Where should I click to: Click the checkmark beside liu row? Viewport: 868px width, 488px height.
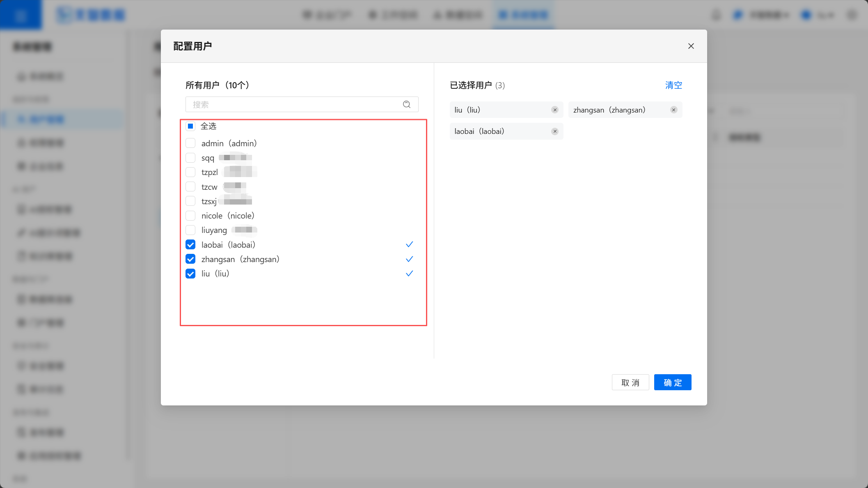pos(409,274)
